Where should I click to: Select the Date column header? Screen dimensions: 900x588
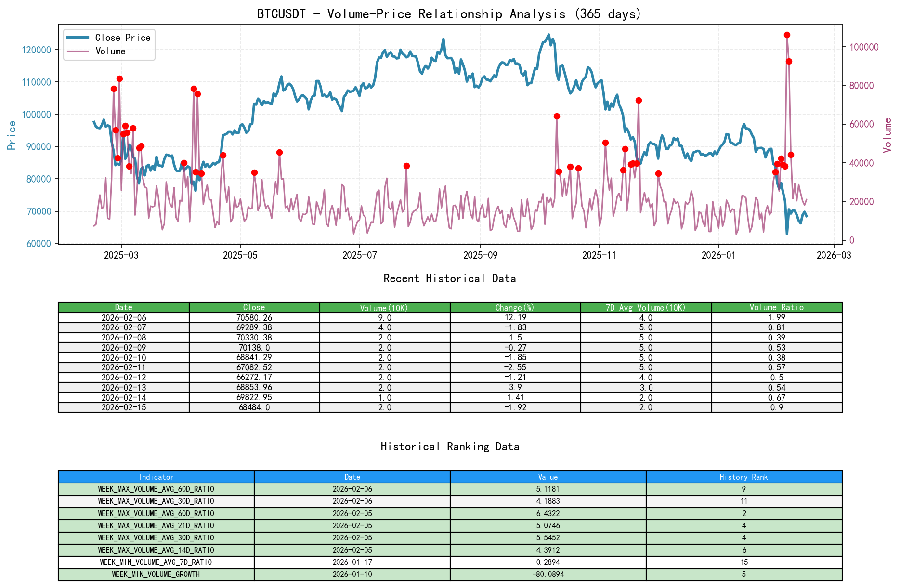(123, 307)
